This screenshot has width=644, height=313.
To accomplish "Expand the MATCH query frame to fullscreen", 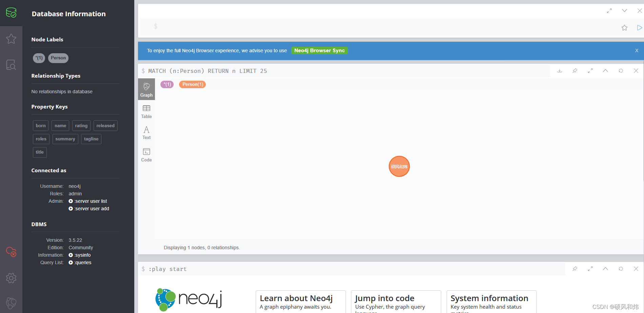I will [590, 71].
